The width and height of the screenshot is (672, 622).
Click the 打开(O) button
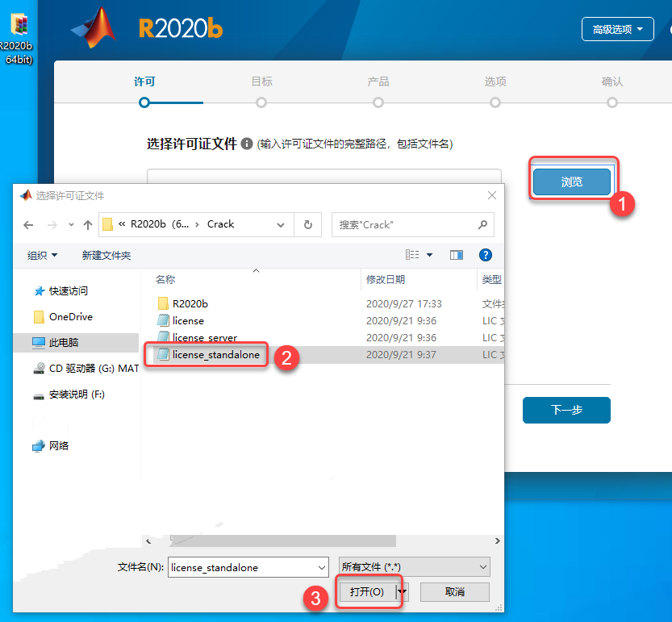point(367,591)
